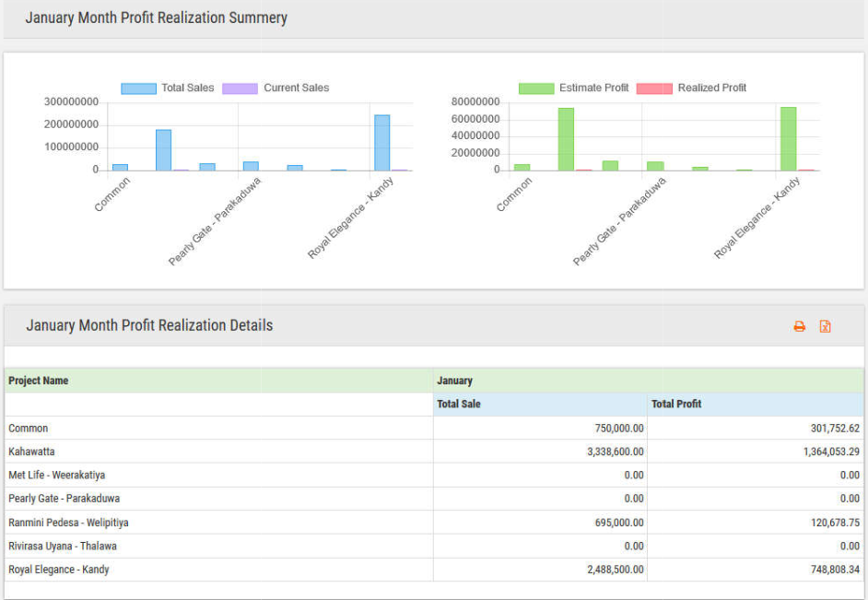Click the Project Name column header
868x600 pixels.
pyautogui.click(x=39, y=381)
